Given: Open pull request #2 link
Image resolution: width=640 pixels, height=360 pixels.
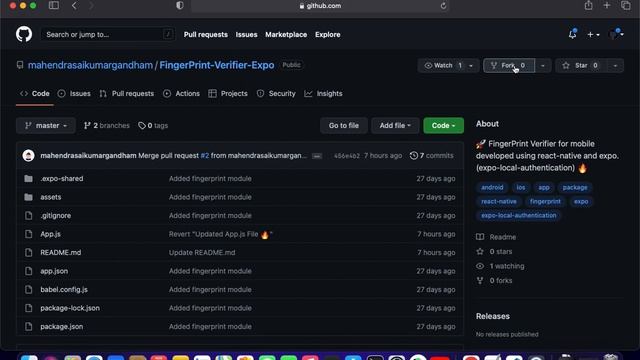Looking at the screenshot, I should coord(205,156).
